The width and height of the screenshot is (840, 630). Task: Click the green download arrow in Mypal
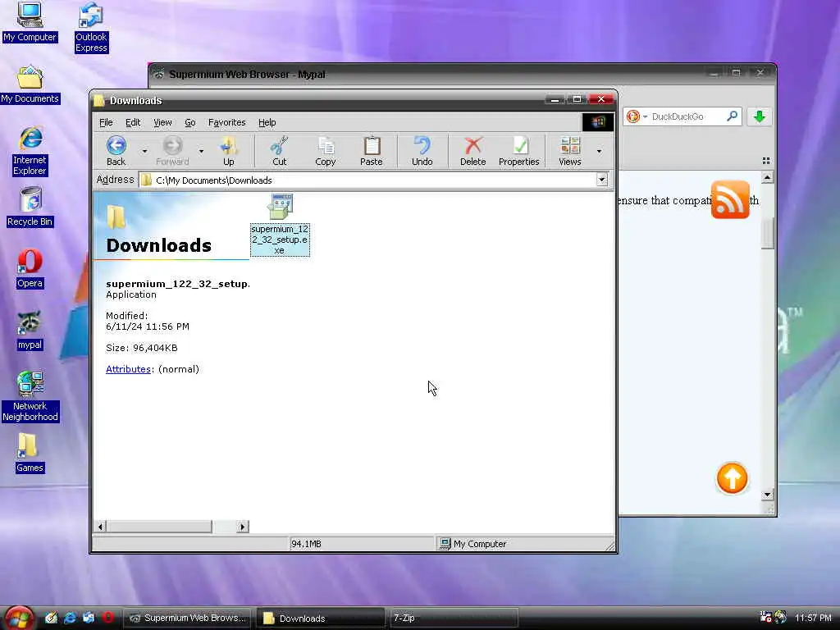(759, 116)
